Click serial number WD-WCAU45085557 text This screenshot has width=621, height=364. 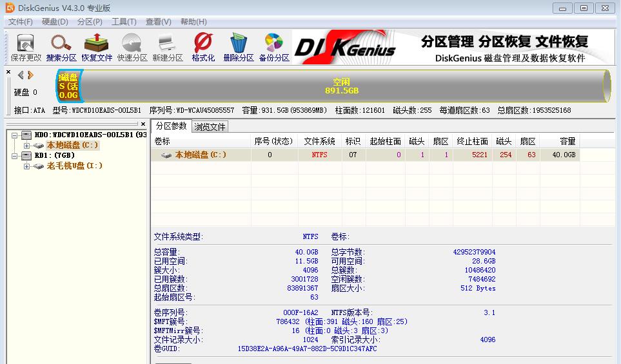tap(205, 110)
